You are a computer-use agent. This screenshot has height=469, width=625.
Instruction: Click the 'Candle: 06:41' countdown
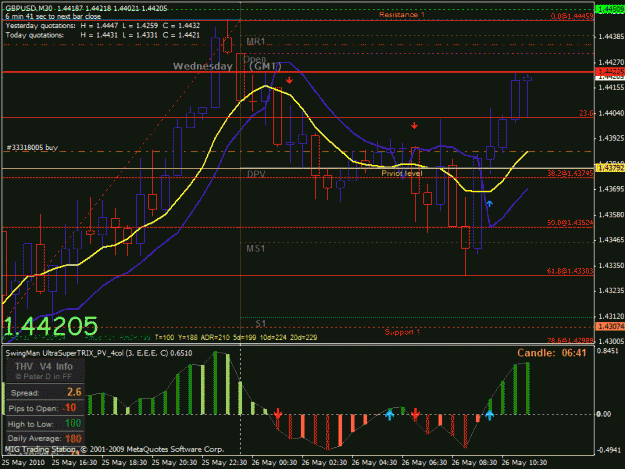pos(552,353)
